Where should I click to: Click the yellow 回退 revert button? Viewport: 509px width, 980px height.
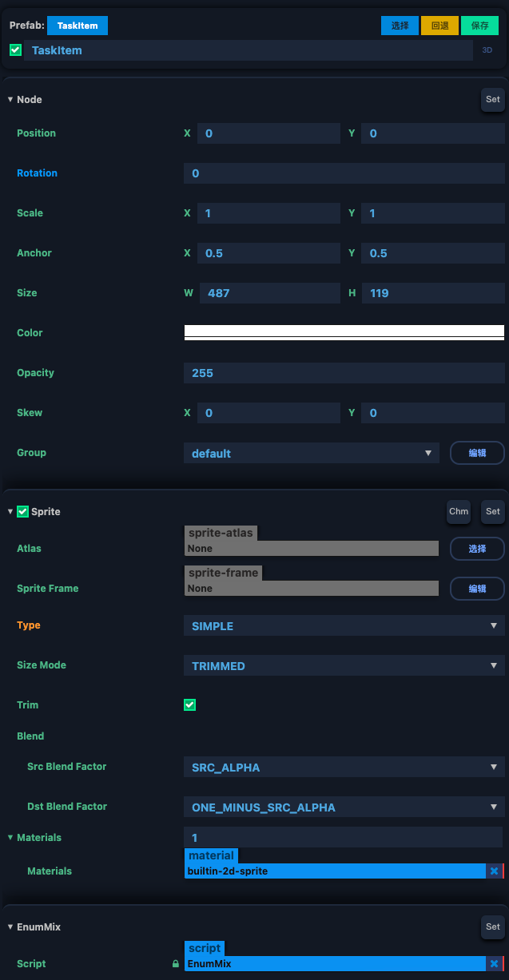coord(439,26)
